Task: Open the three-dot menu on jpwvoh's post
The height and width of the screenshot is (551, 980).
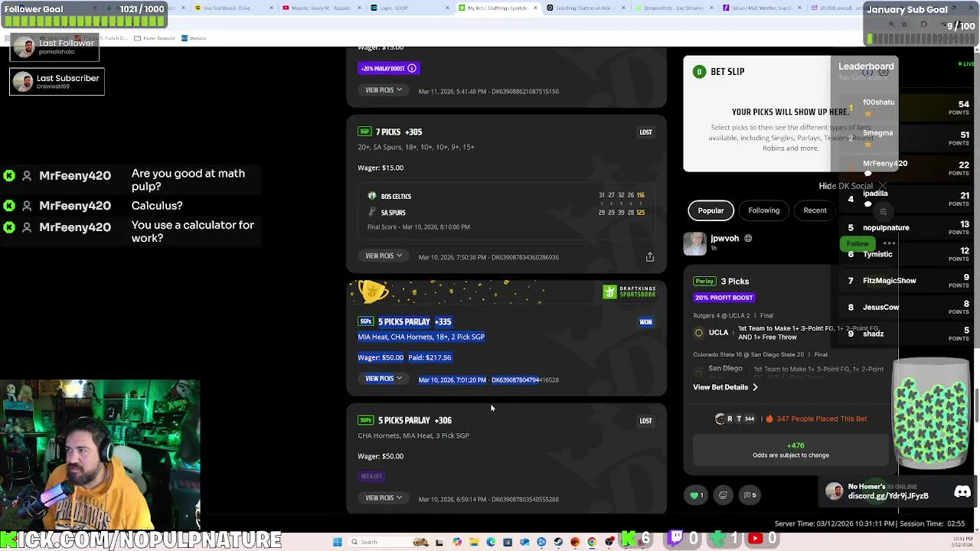Action: click(889, 243)
